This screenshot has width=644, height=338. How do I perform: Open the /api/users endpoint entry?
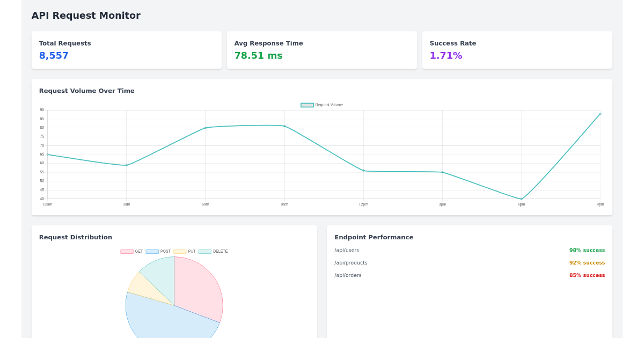coord(347,250)
